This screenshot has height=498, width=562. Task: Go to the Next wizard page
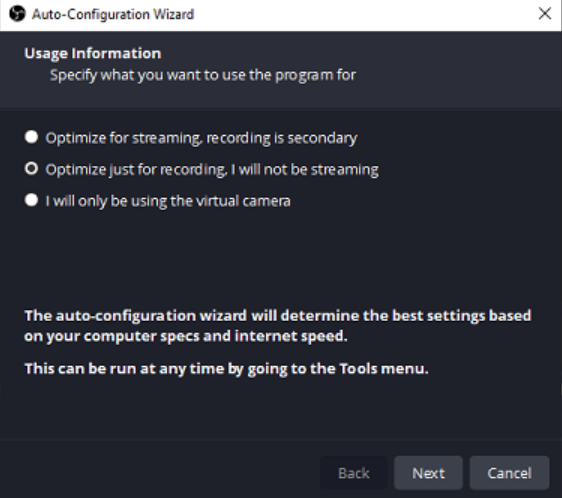428,473
